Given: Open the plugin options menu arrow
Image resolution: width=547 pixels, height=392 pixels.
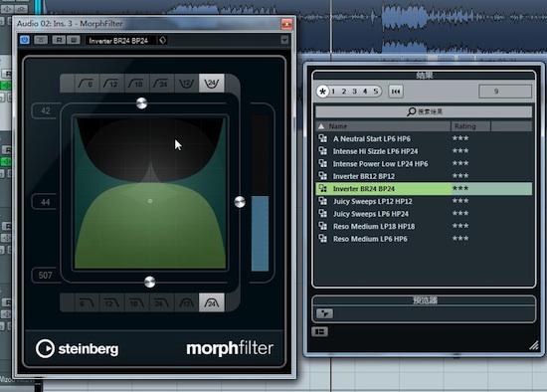Looking at the screenshot, I should (284, 40).
